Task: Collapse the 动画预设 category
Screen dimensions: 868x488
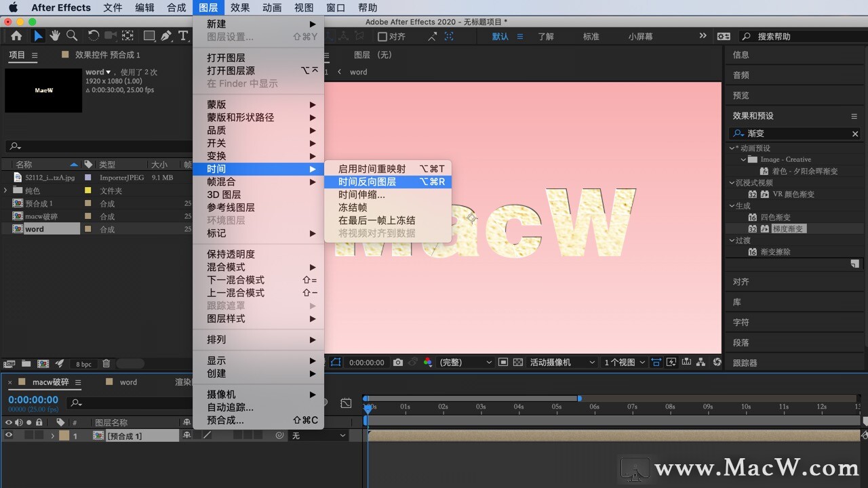Action: click(732, 148)
